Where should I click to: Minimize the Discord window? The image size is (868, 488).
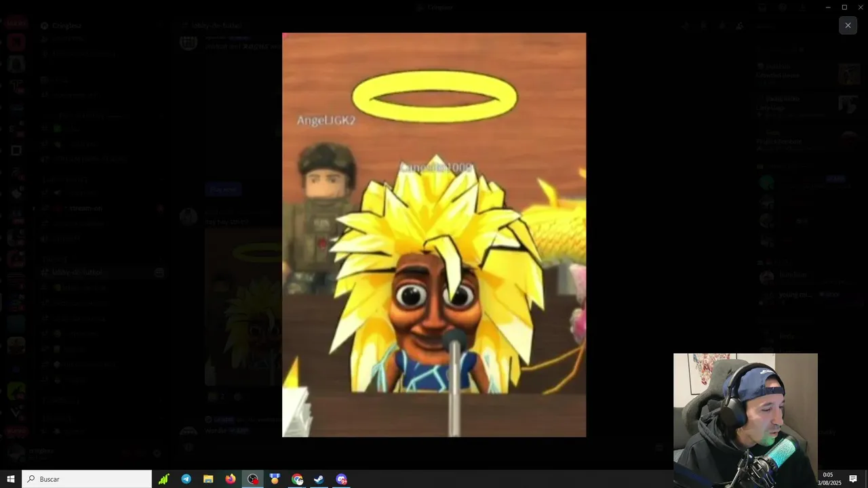(828, 7)
